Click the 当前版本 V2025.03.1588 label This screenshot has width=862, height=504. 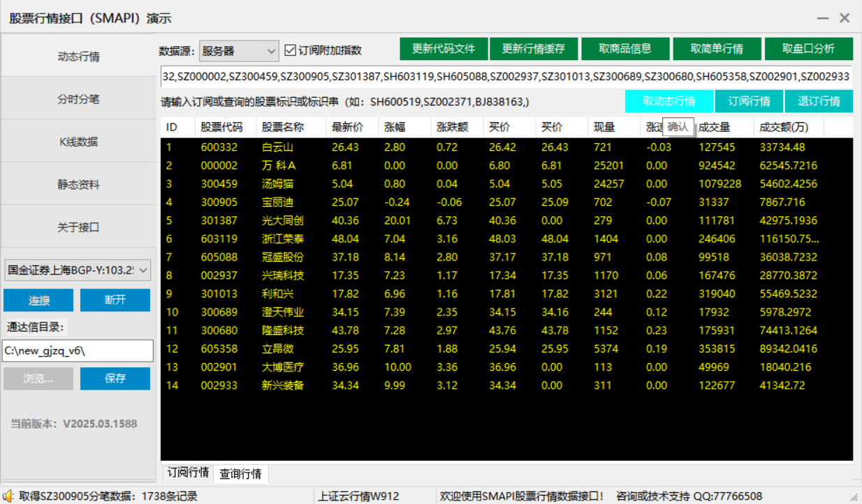point(73,423)
